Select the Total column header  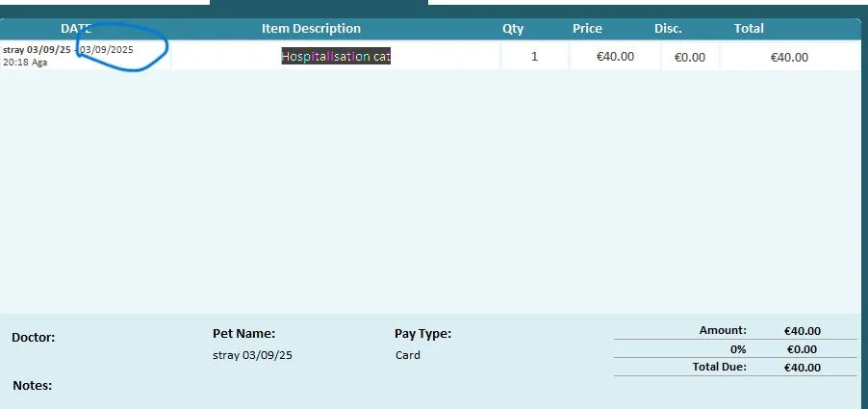tap(749, 29)
